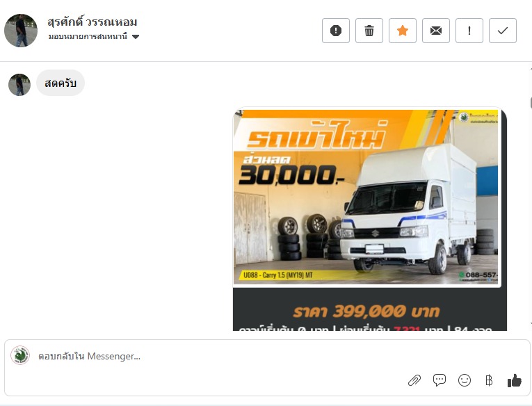
Task: Open saved replies speech bubble icon
Action: click(440, 380)
